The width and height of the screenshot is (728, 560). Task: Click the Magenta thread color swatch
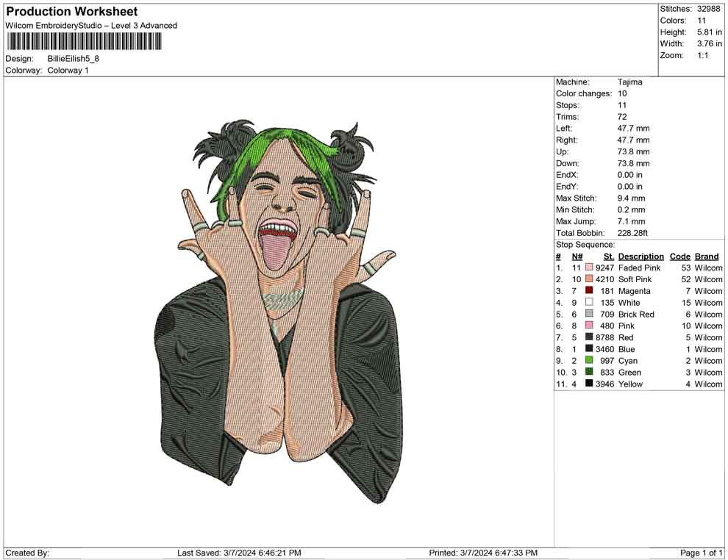pos(589,290)
